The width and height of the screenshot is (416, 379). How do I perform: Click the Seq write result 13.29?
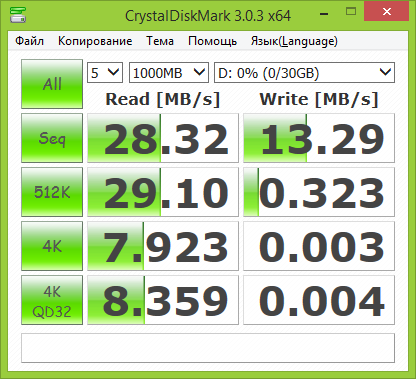click(x=319, y=138)
